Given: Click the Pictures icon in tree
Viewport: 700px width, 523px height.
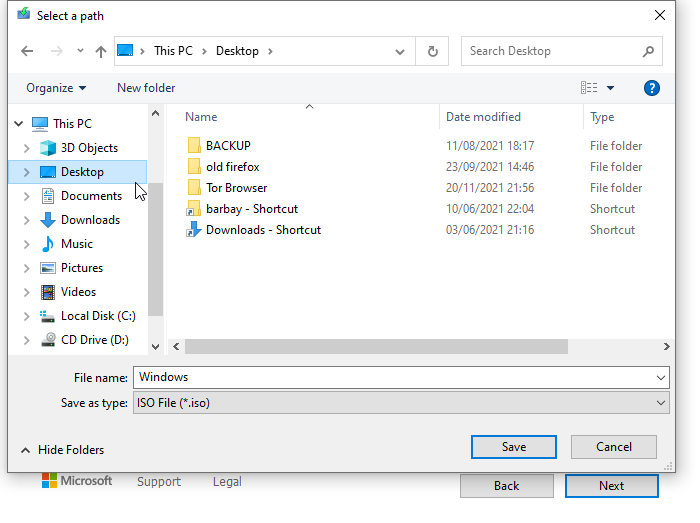Looking at the screenshot, I should point(48,268).
